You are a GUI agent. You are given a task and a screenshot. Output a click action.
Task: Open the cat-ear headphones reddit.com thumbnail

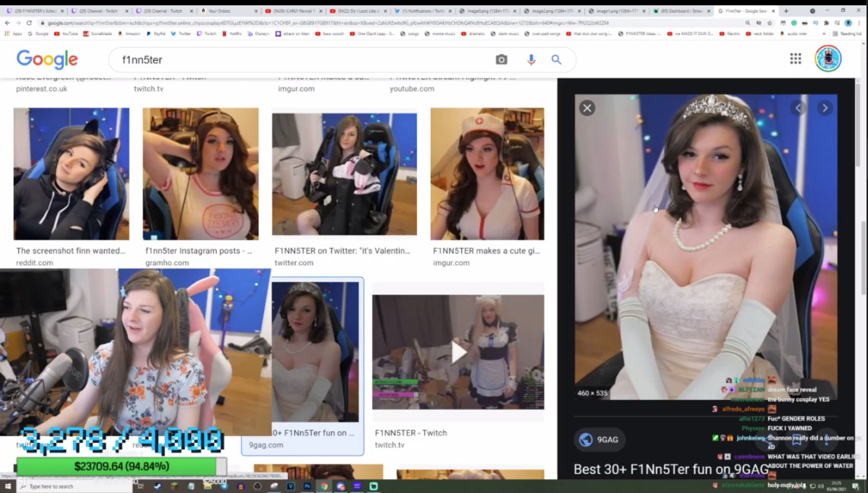[72, 173]
